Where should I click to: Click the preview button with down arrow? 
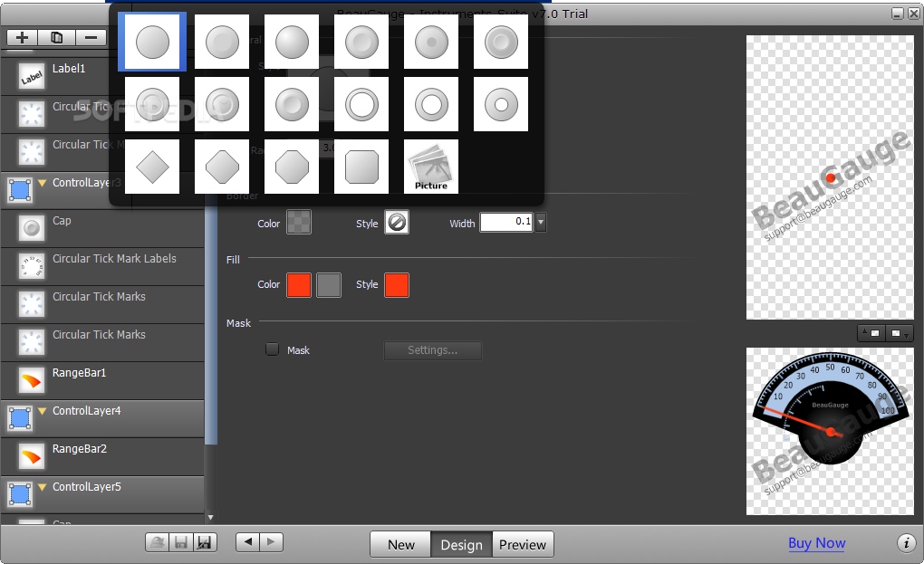pos(899,333)
